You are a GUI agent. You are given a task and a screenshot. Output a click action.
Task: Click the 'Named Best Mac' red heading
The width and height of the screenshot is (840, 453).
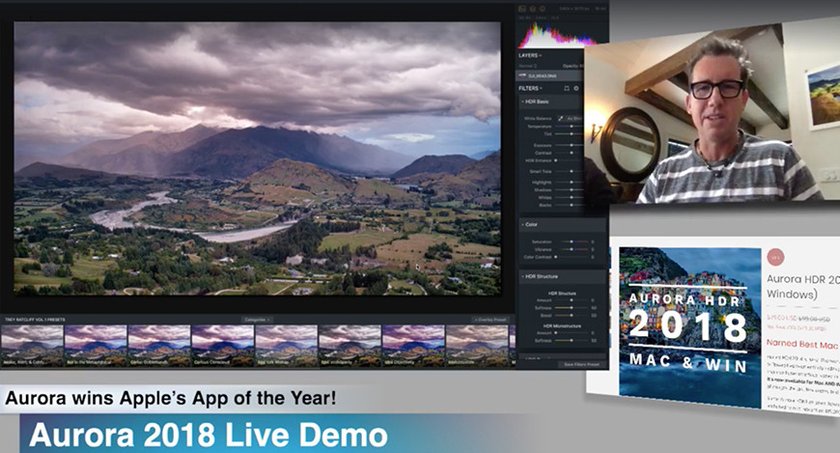point(801,344)
